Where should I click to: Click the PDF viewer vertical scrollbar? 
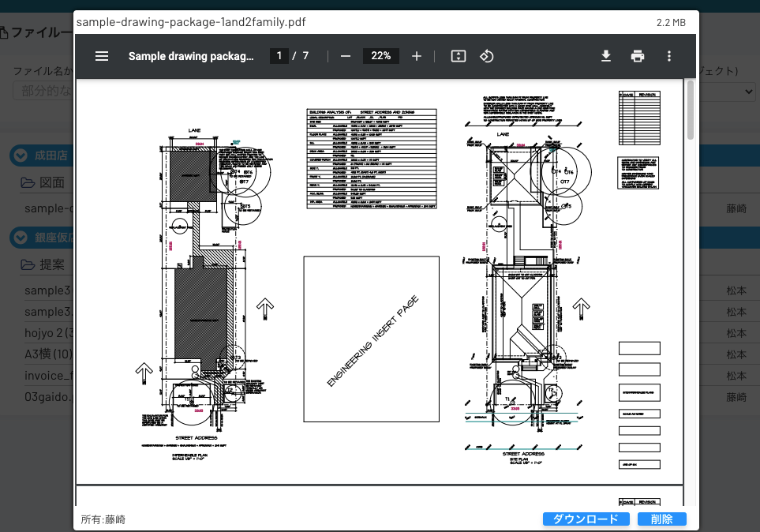[691, 111]
